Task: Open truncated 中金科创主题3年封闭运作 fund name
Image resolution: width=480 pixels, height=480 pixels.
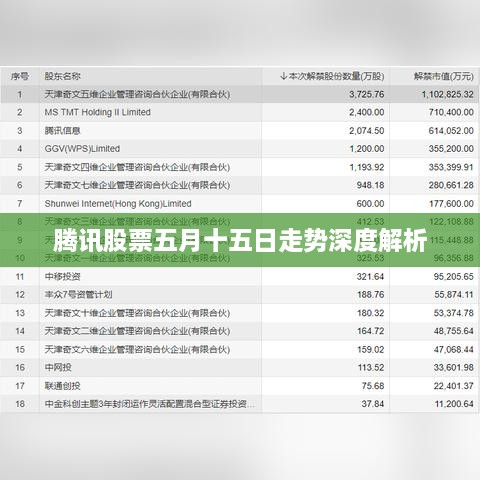Action: [150, 404]
